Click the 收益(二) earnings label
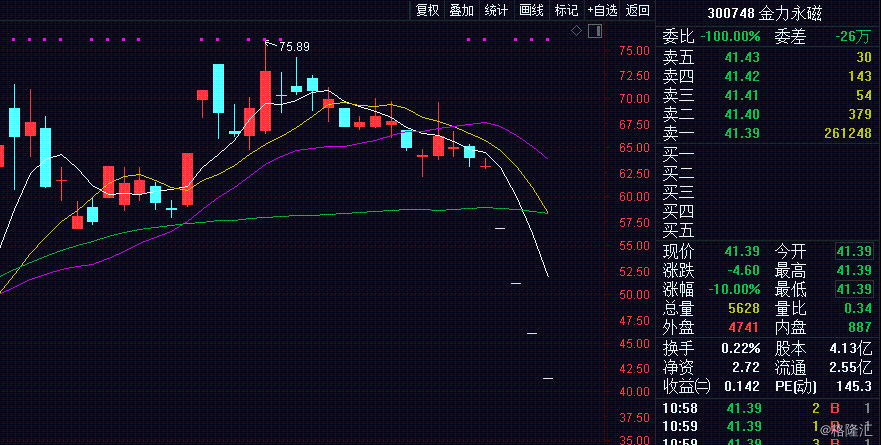 point(686,386)
